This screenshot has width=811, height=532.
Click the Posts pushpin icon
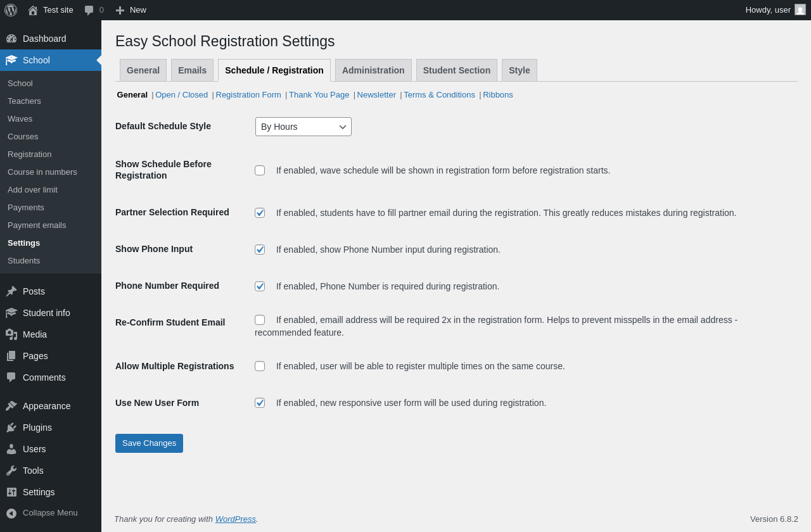11,291
